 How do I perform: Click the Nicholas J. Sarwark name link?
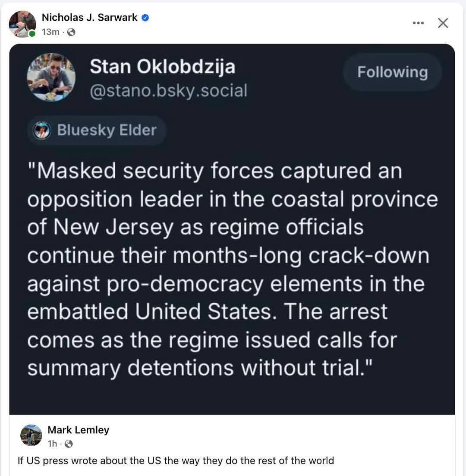coord(89,18)
